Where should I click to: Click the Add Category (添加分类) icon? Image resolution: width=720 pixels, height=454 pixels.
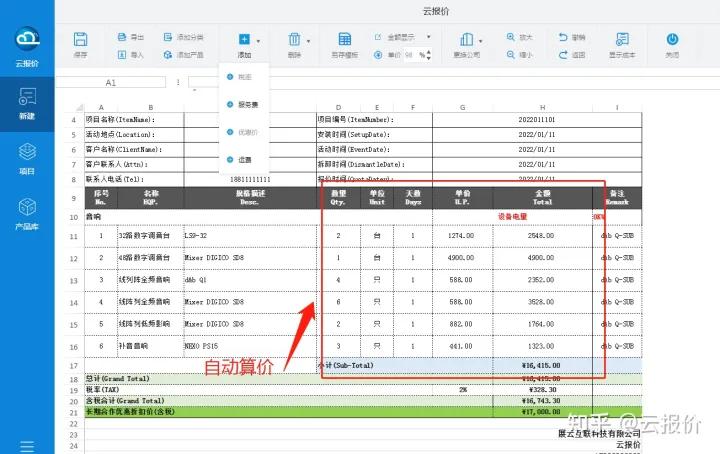[x=168, y=37]
